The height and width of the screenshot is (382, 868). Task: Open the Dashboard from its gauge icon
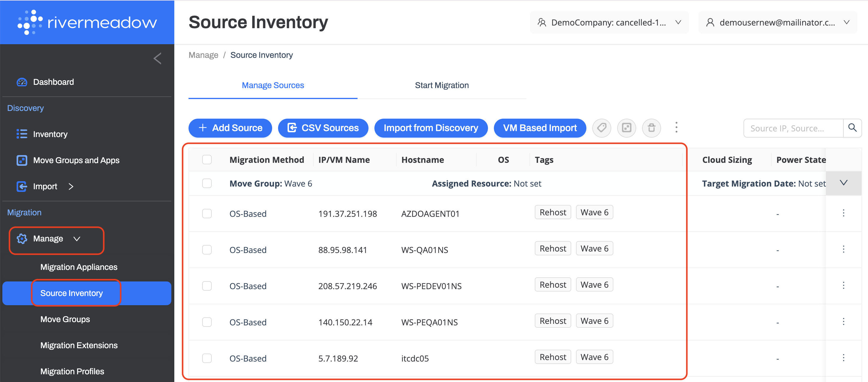[x=22, y=82]
